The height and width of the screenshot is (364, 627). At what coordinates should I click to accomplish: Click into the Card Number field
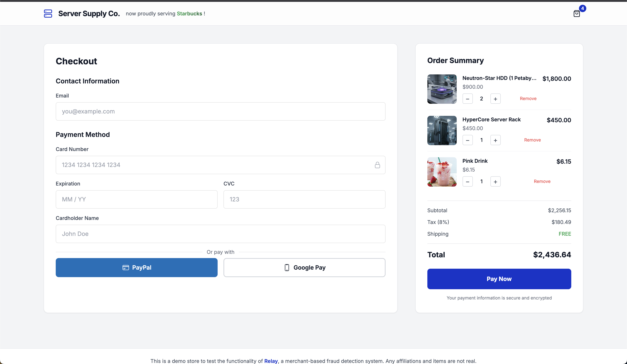pyautogui.click(x=214, y=165)
